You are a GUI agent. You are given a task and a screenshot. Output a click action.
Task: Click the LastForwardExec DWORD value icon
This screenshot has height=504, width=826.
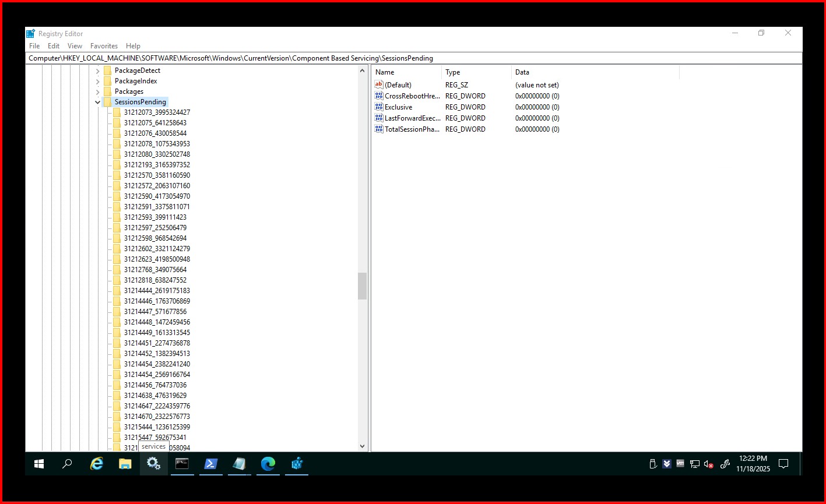tap(379, 118)
